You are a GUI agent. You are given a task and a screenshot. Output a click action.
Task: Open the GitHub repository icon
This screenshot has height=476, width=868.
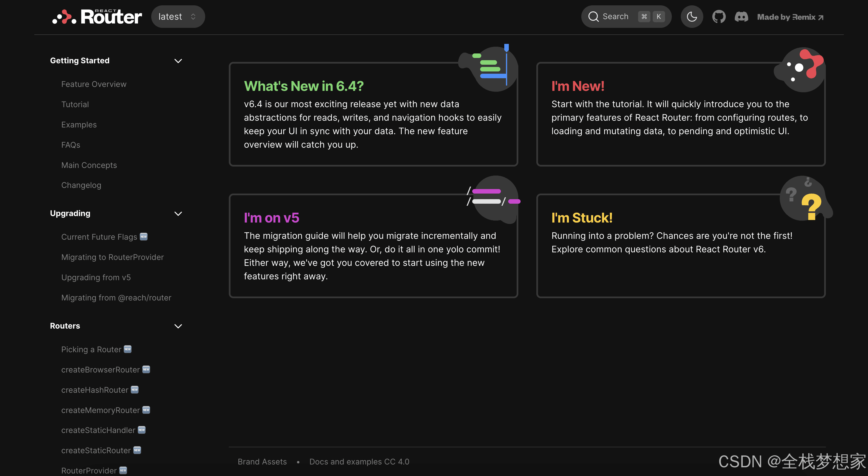coord(719,17)
